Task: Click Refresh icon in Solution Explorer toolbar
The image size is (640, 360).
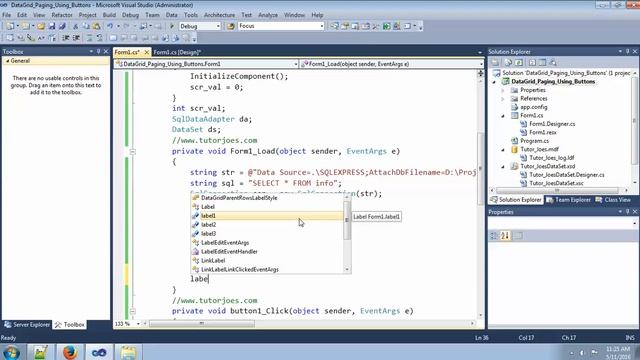Action: [518, 62]
